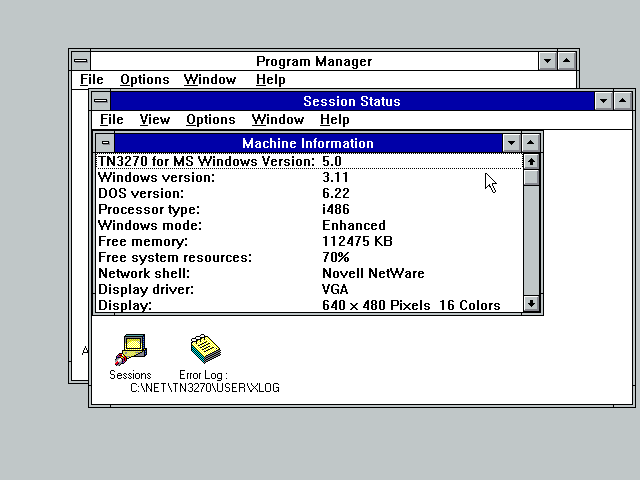Open Help menu in Program Manager

pyautogui.click(x=271, y=80)
